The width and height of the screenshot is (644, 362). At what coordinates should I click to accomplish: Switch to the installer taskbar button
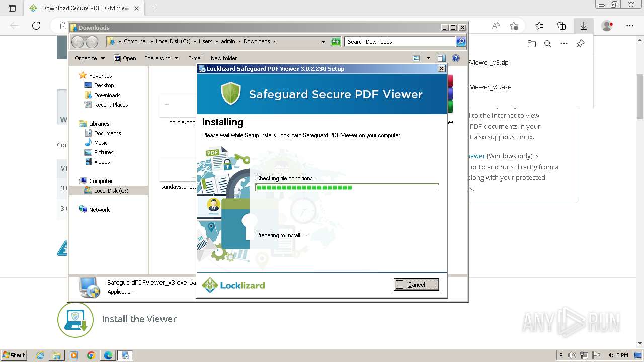[125, 355]
